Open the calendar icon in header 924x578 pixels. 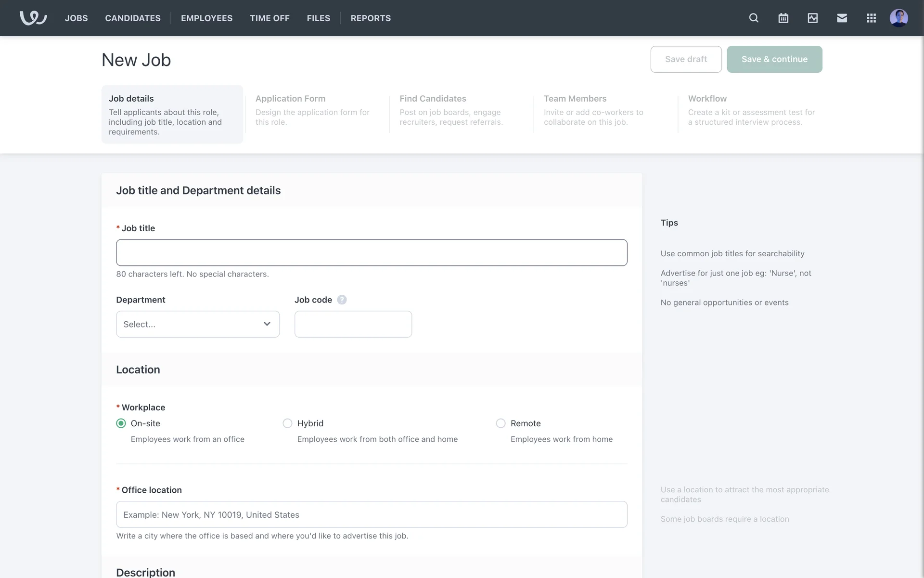click(783, 18)
